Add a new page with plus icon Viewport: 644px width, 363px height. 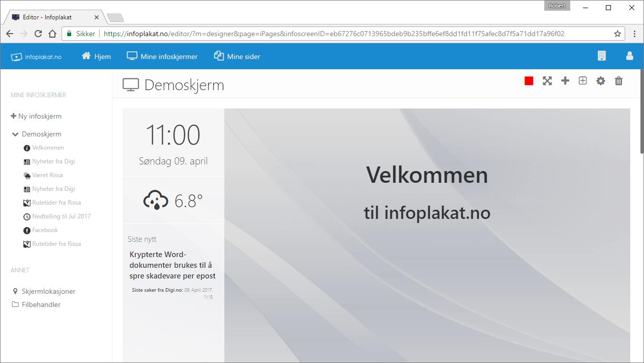(x=565, y=80)
